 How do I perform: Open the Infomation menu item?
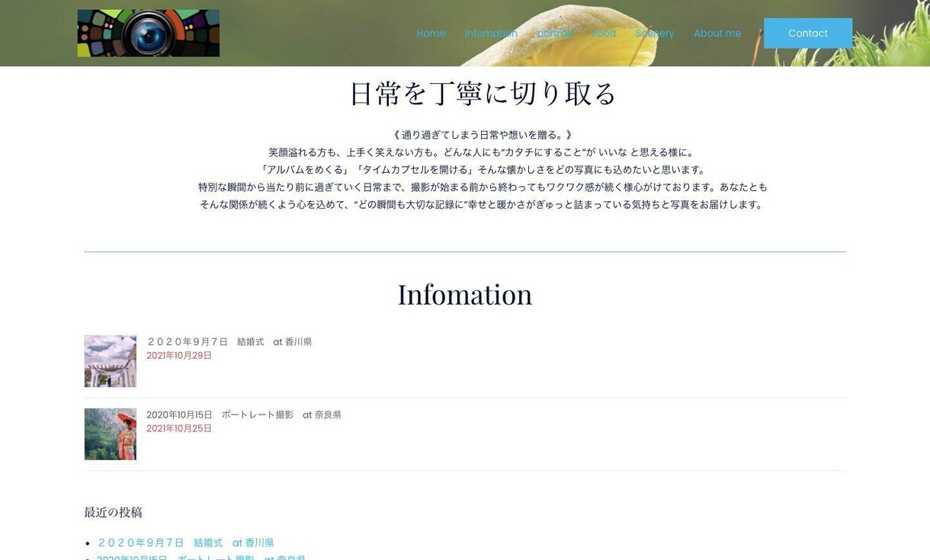click(491, 34)
